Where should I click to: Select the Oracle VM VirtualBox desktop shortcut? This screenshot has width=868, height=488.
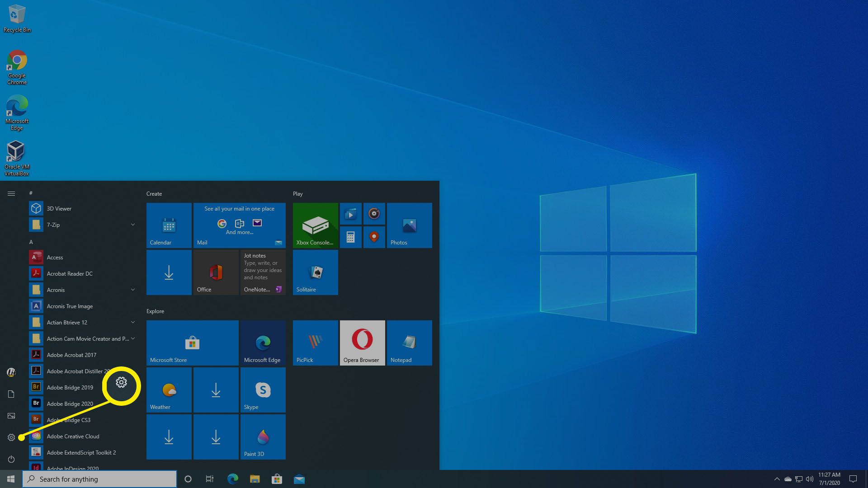(x=17, y=158)
